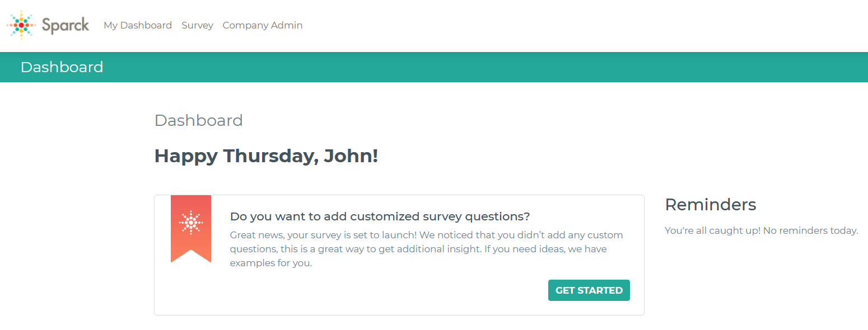Click the GET STARTED button
868x330 pixels.
589,290
